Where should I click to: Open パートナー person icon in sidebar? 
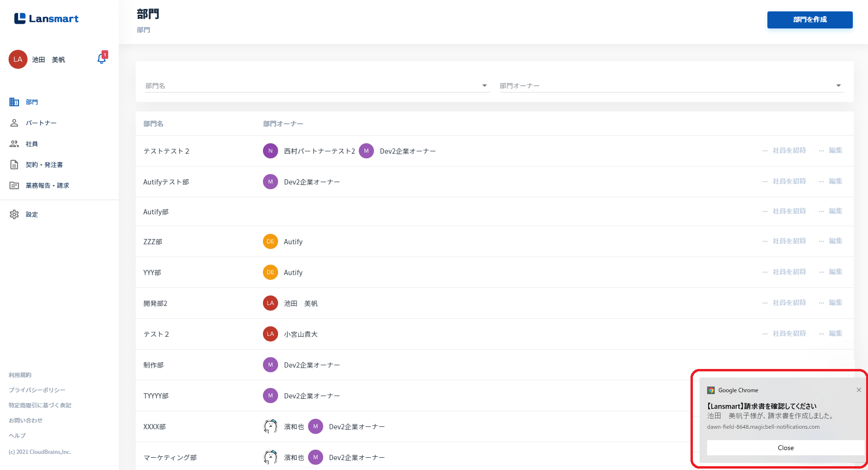pos(14,123)
